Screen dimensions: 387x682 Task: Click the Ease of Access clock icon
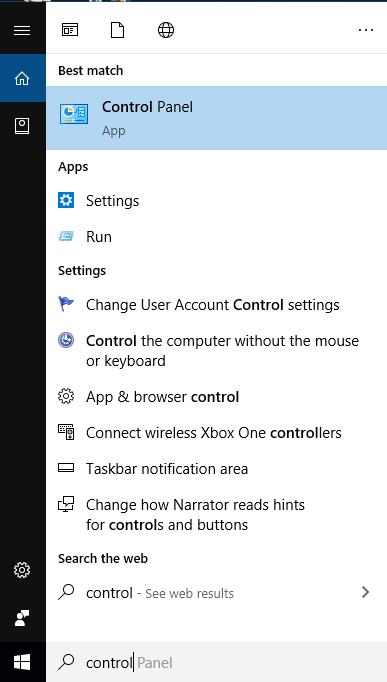(x=66, y=341)
